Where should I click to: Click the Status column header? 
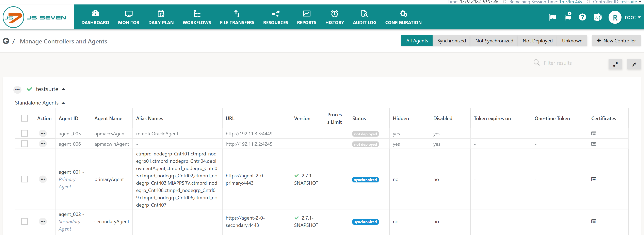click(x=359, y=118)
